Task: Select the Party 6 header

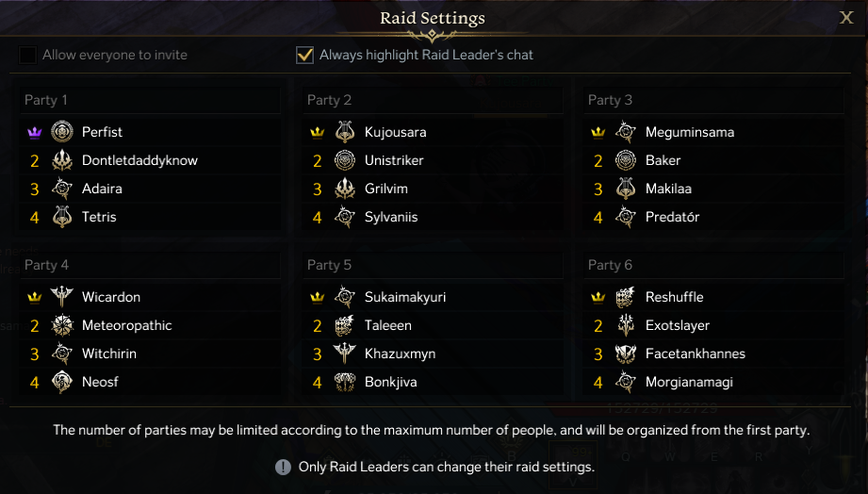Action: pyautogui.click(x=610, y=265)
